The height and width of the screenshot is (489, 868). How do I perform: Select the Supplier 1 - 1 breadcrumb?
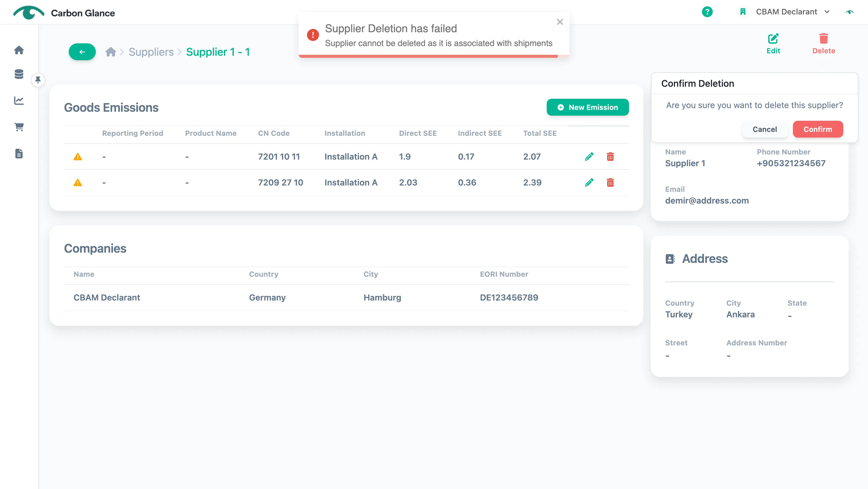[x=218, y=52]
